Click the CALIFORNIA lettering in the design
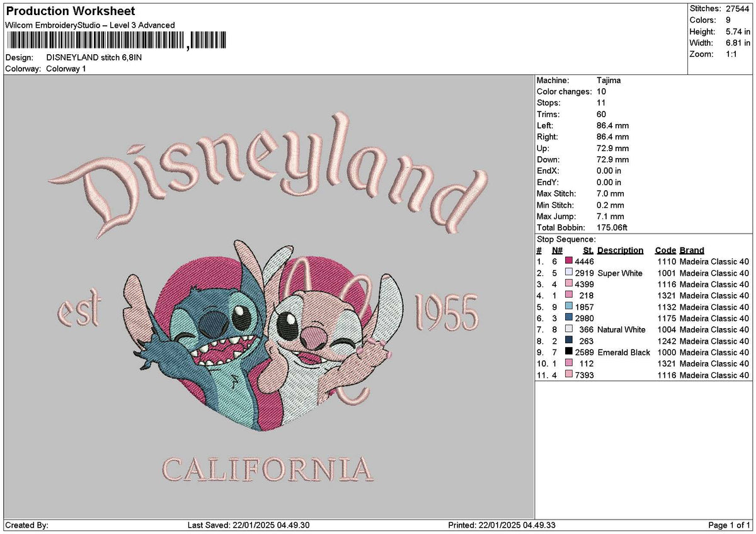The image size is (756, 534). 268,469
